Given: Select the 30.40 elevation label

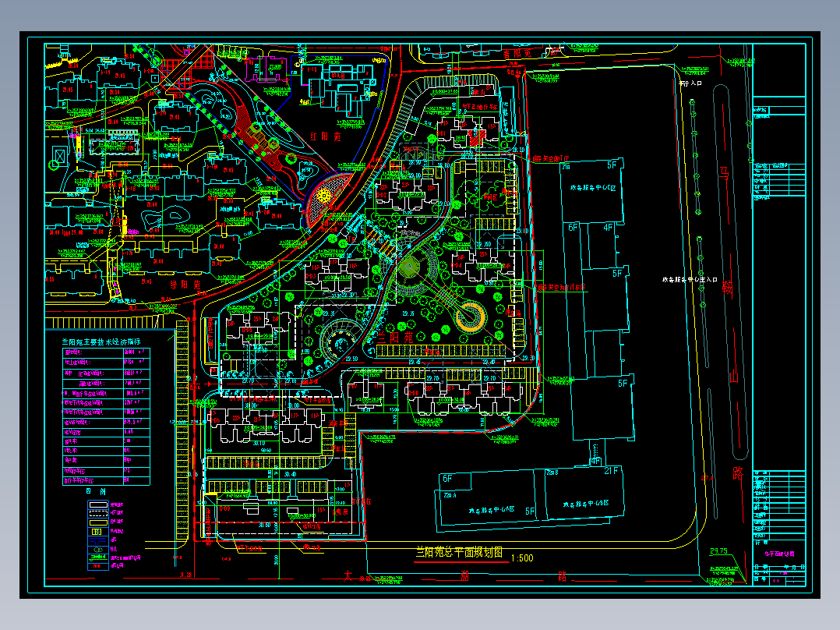Looking at the screenshot, I should pos(290,475).
